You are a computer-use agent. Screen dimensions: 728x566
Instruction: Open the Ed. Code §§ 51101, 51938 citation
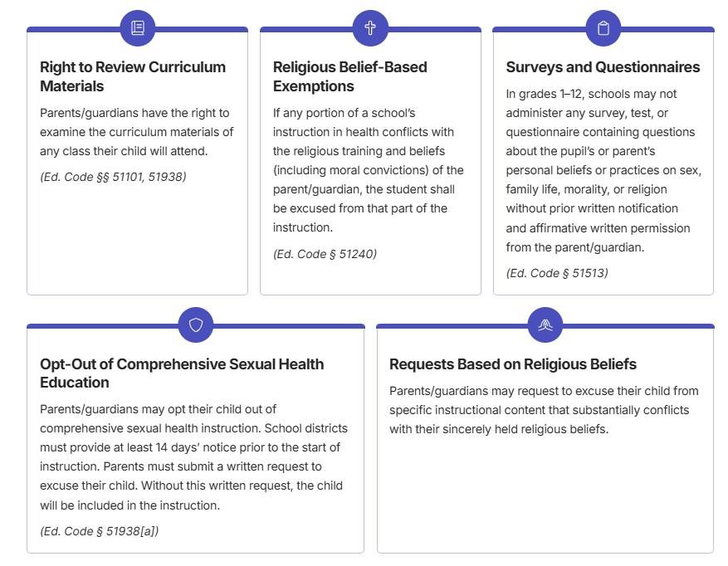113,176
